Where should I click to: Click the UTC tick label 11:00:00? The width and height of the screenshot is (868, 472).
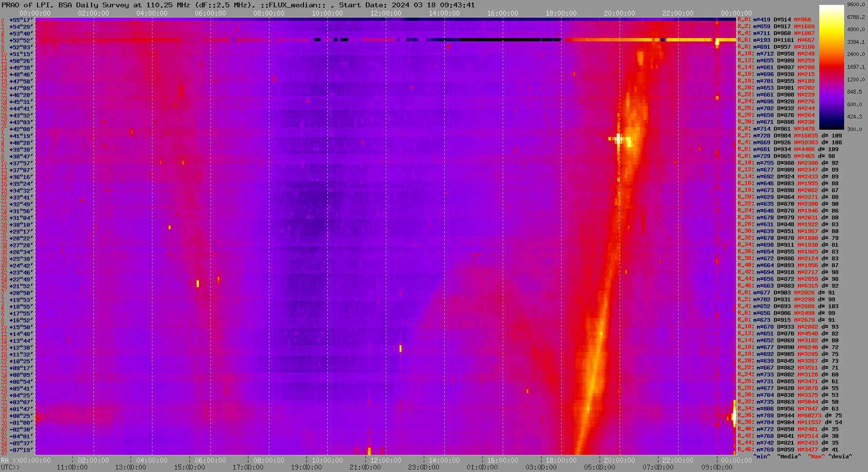pyautogui.click(x=72, y=468)
